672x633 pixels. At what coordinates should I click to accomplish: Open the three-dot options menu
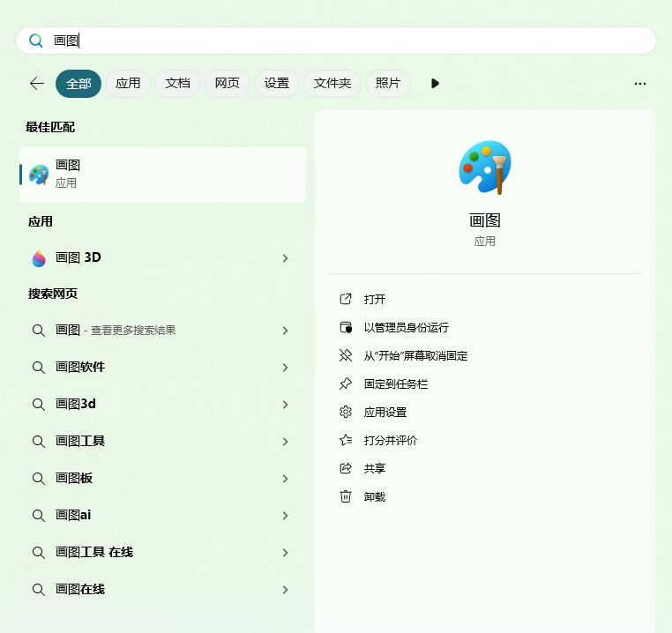click(x=640, y=84)
